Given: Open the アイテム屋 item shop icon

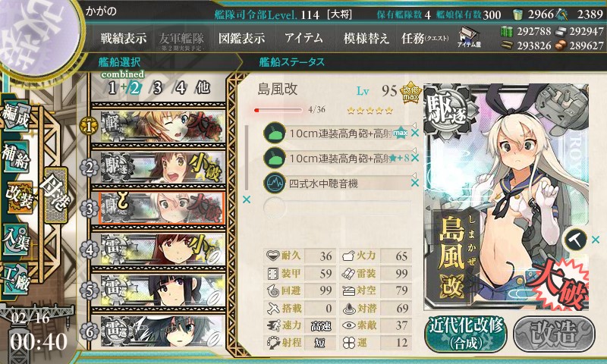Looking at the screenshot, I should tap(468, 38).
